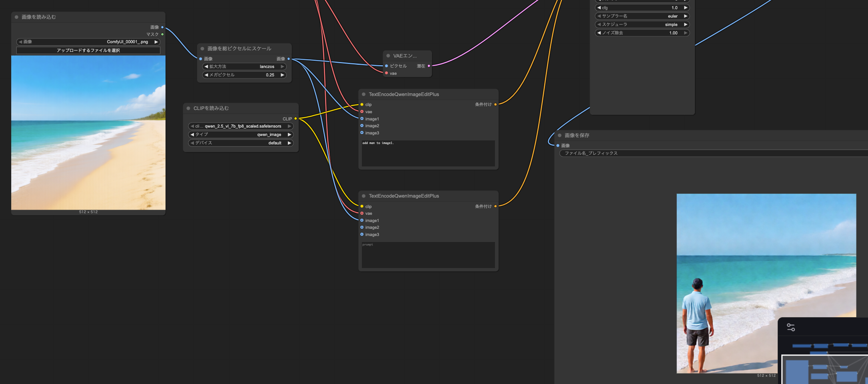Click the green マスク output port
This screenshot has width=868, height=384.
[162, 34]
